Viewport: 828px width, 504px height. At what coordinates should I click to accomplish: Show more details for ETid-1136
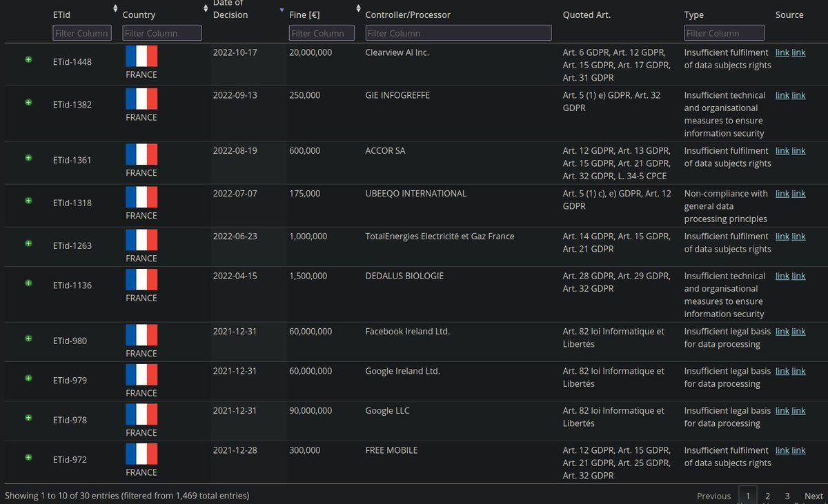click(28, 283)
